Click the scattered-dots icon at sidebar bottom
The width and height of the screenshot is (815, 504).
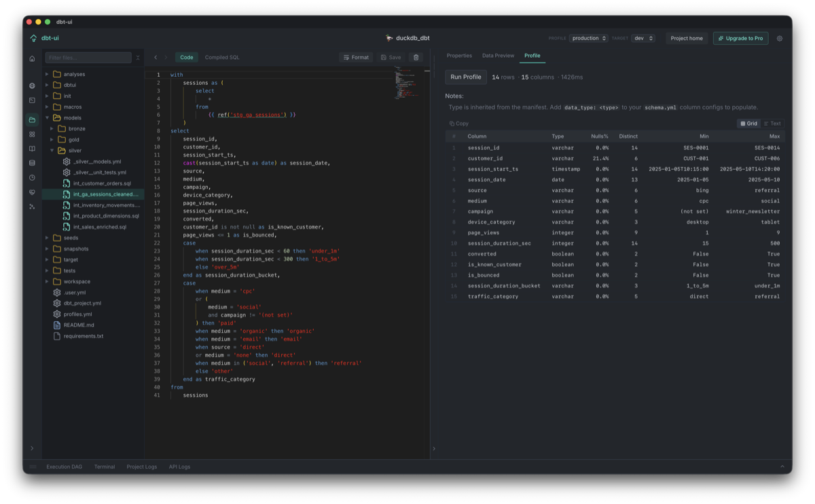tap(32, 206)
